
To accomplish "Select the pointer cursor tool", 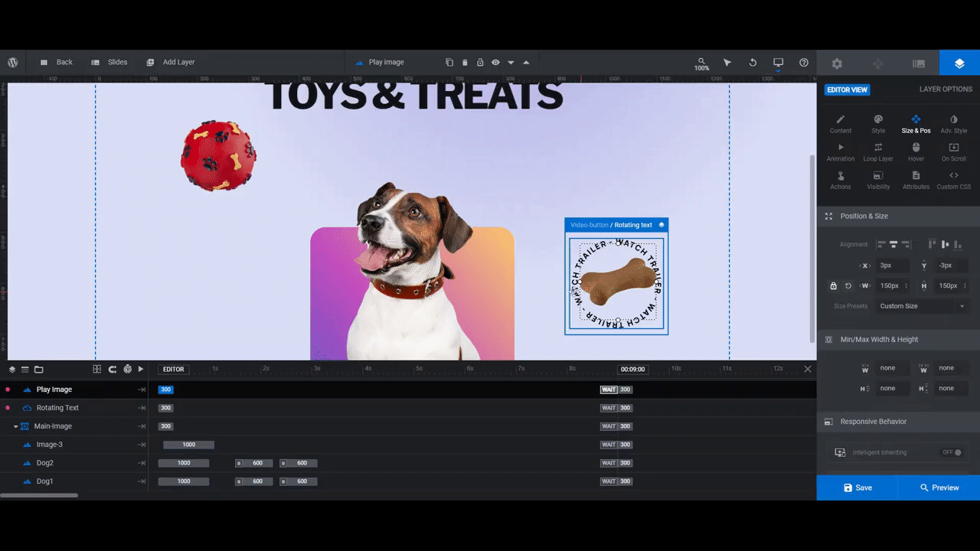I will (727, 62).
